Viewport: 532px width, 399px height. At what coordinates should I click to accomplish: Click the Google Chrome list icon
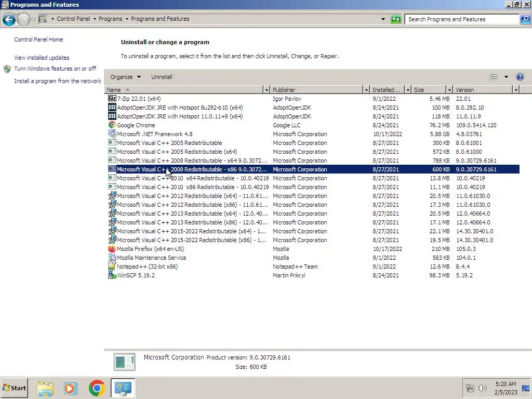[x=112, y=125]
